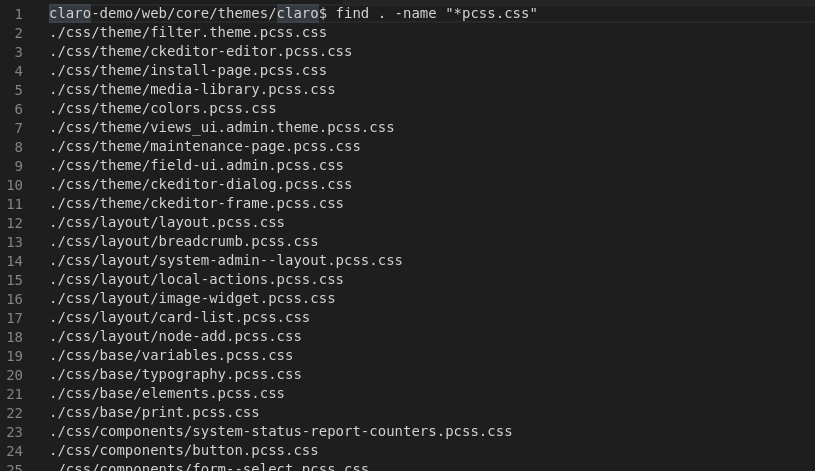Select the ckeditor-editor.pcss.css path line

tap(200, 51)
